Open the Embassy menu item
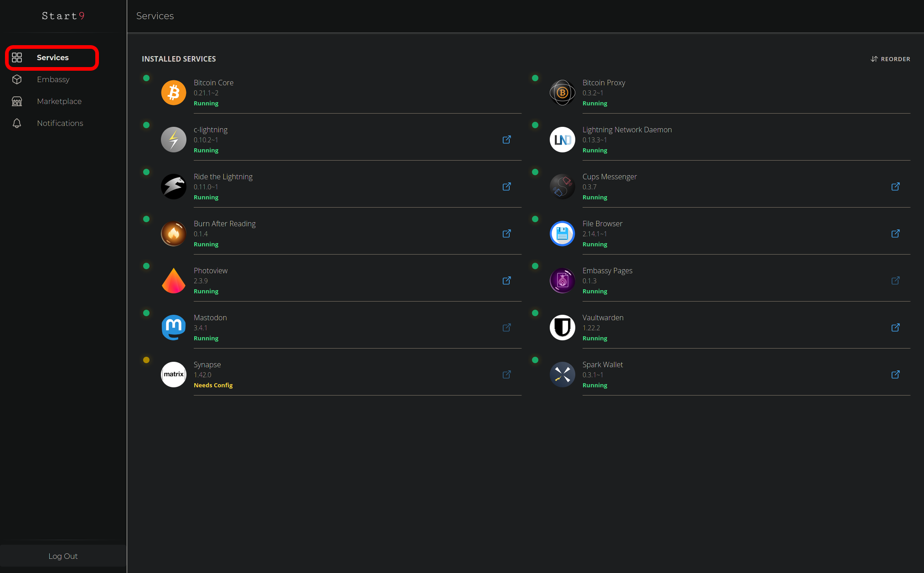Screen dimensions: 924x573 [x=53, y=79]
